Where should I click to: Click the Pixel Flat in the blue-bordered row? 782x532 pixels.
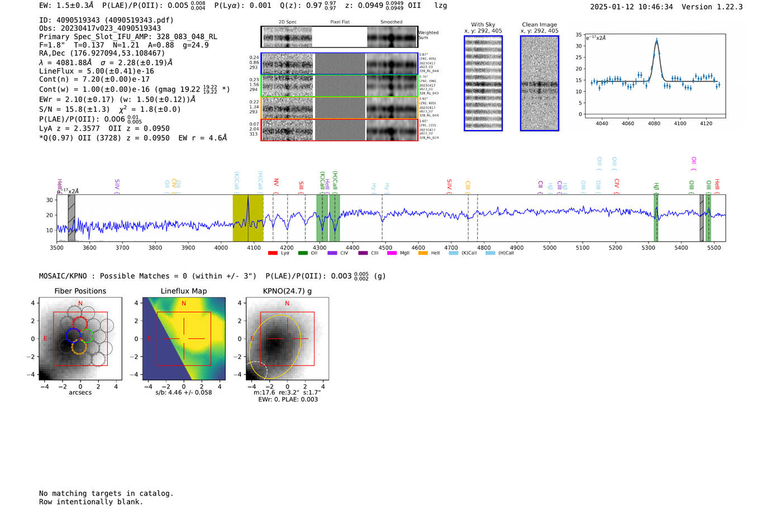(x=340, y=64)
